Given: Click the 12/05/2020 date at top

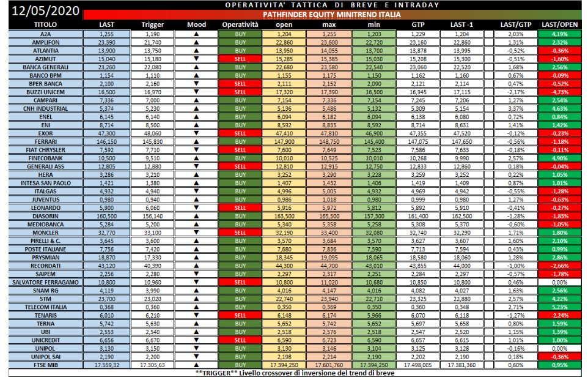Looking at the screenshot, I should click(x=45, y=10).
